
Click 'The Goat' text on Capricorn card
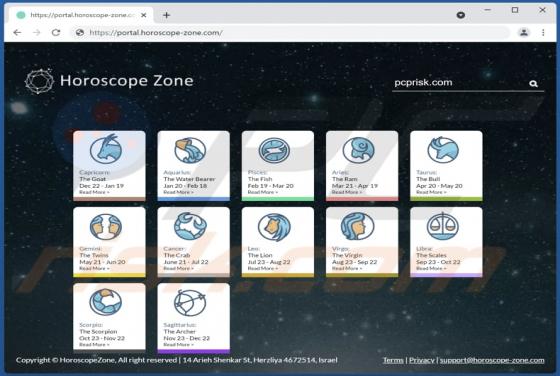[92, 179]
